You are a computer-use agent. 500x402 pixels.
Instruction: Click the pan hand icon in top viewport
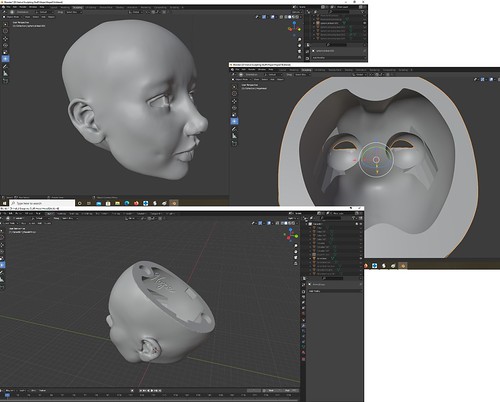[299, 45]
